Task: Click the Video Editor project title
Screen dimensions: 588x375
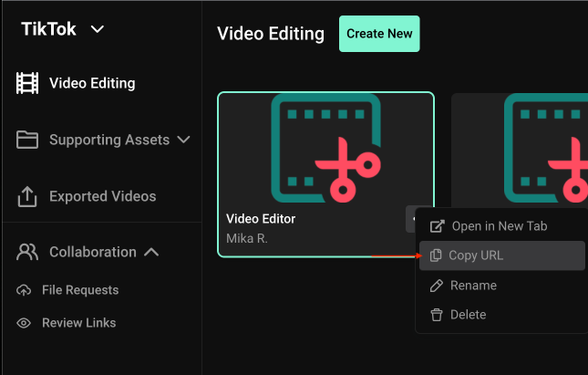Action: pyautogui.click(x=261, y=219)
